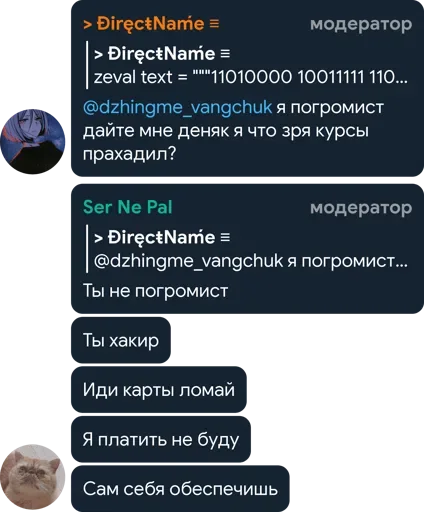
Task: Open the anime avatar of ĐiręctNaḿe
Action: click(x=33, y=141)
